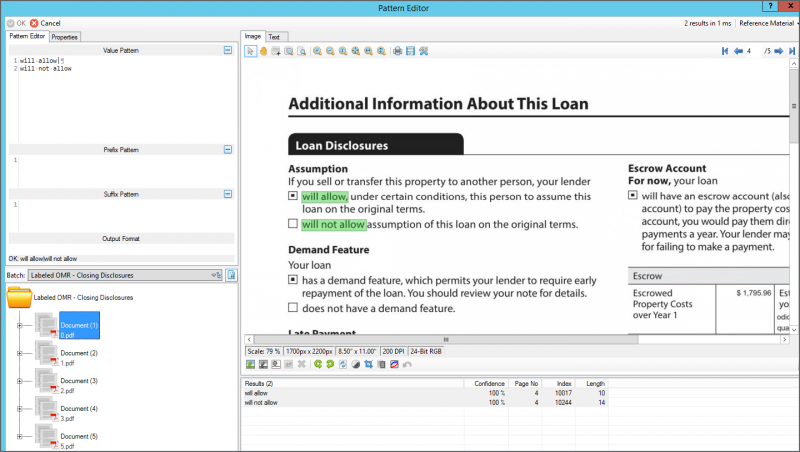The height and width of the screenshot is (452, 800).
Task: Click the gray undo arrow icon
Action: click(x=407, y=364)
